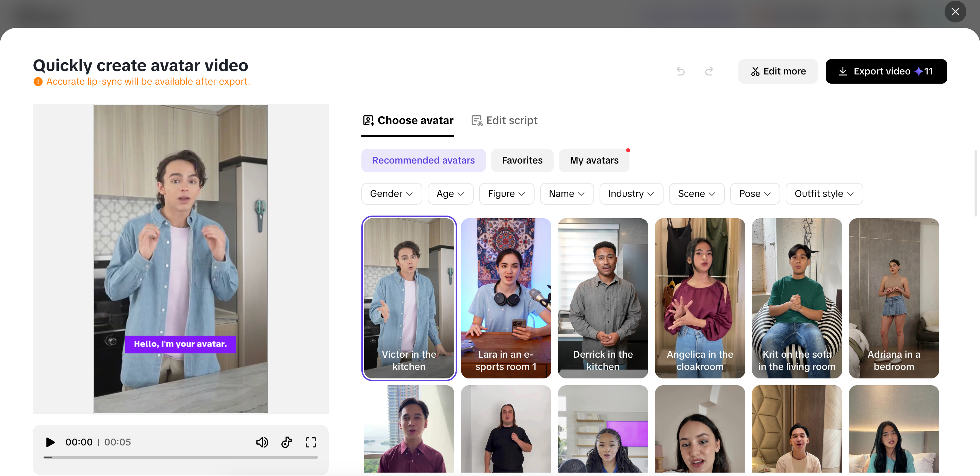The image size is (980, 476).
Task: Select the Favorites avatar filter
Action: pos(522,160)
